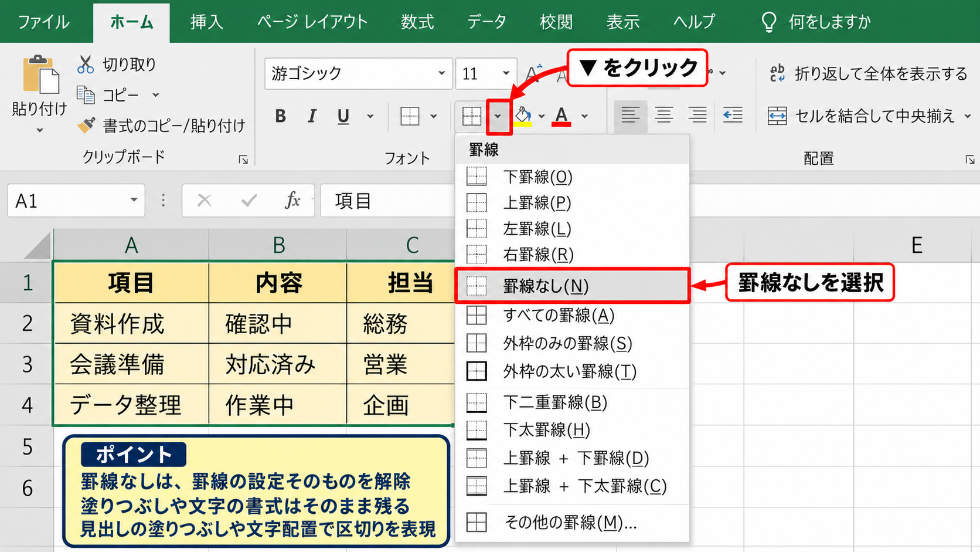
Task: Expand the underline style dropdown arrow
Action: pos(370,116)
